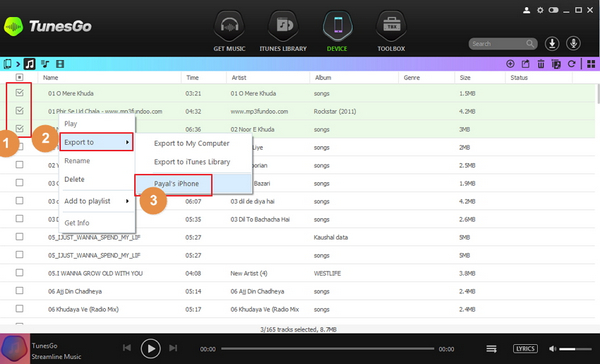Viewport: 600px width, 364px height.
Task: Check the 05.I WANNA GROW OLD WITH YOU checkbox
Action: pyautogui.click(x=20, y=273)
